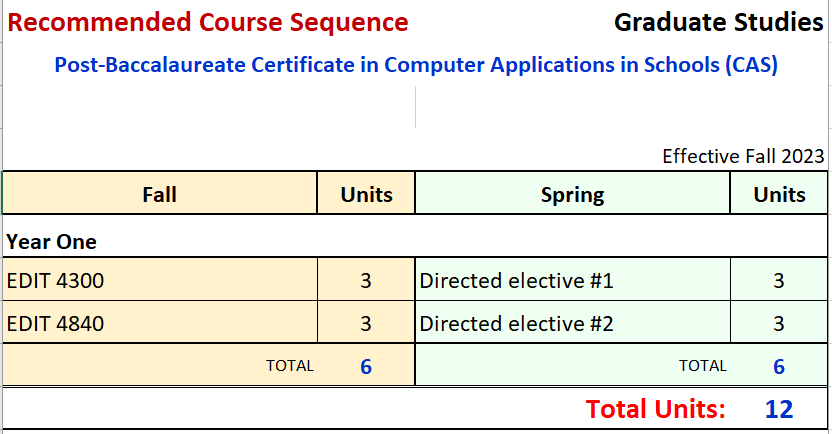Select the Effective Fall 2023 cell
The image size is (832, 434).
tap(743, 156)
